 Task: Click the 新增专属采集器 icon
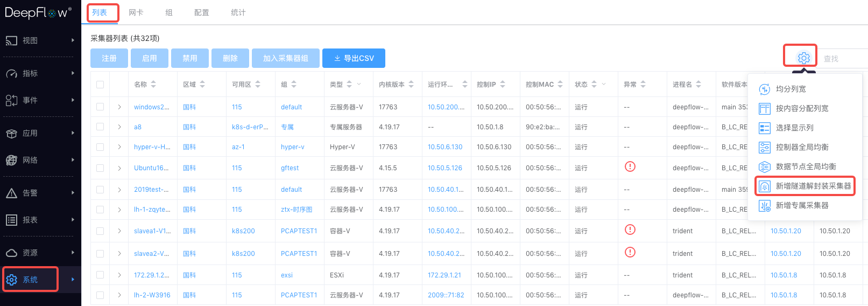tap(764, 206)
